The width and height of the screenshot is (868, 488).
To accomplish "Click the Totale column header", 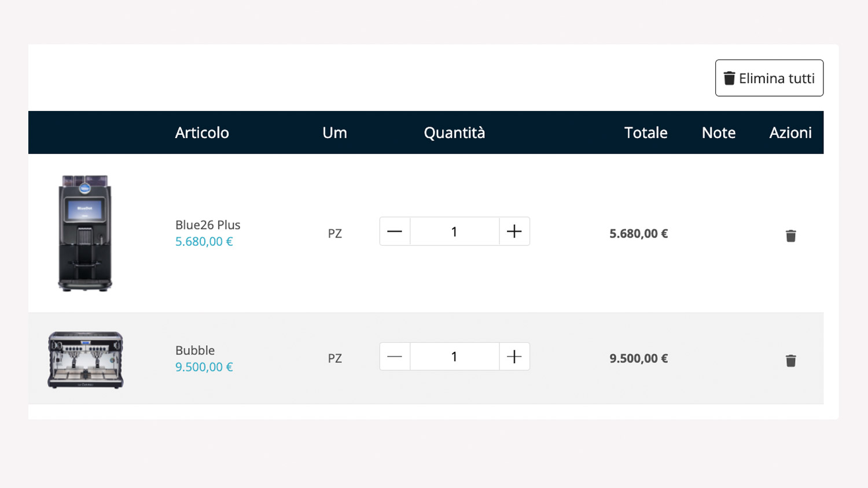I will (645, 133).
